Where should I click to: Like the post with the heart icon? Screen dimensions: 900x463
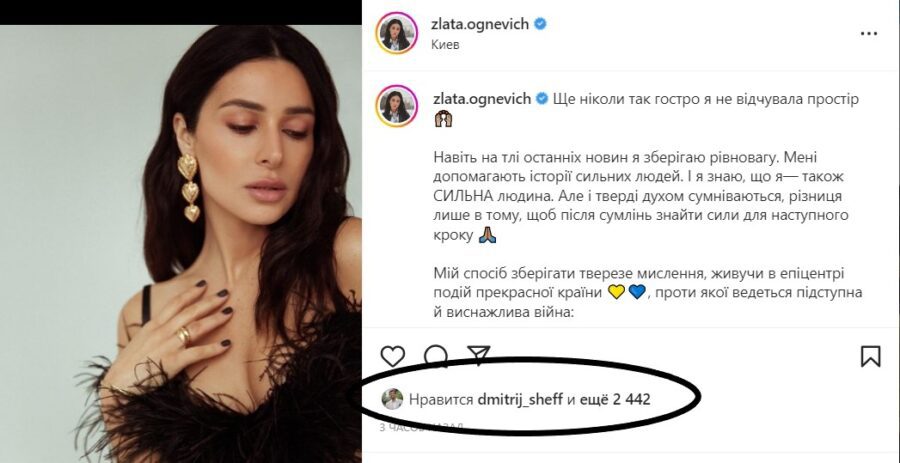(393, 356)
